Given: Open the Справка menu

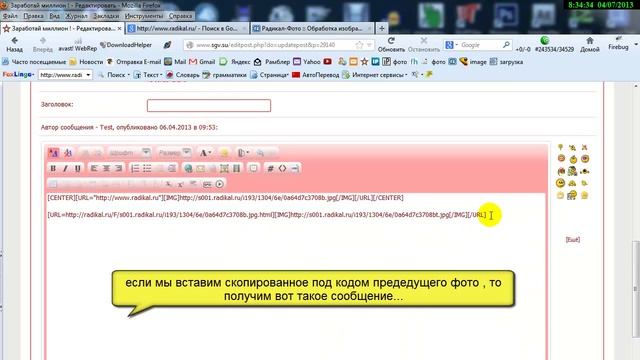Looking at the screenshot, I should pyautogui.click(x=180, y=16).
